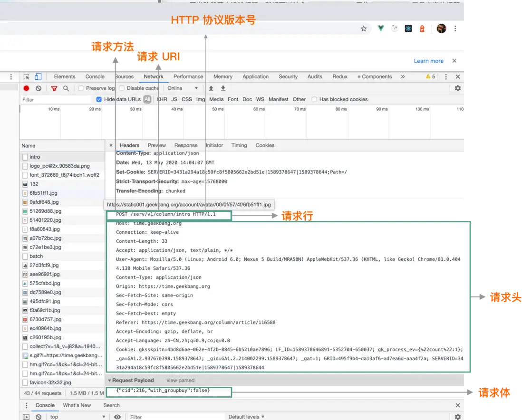This screenshot has height=420, width=522.
Task: Select logo_pc@2x.90583da.png request
Action: pyautogui.click(x=62, y=166)
